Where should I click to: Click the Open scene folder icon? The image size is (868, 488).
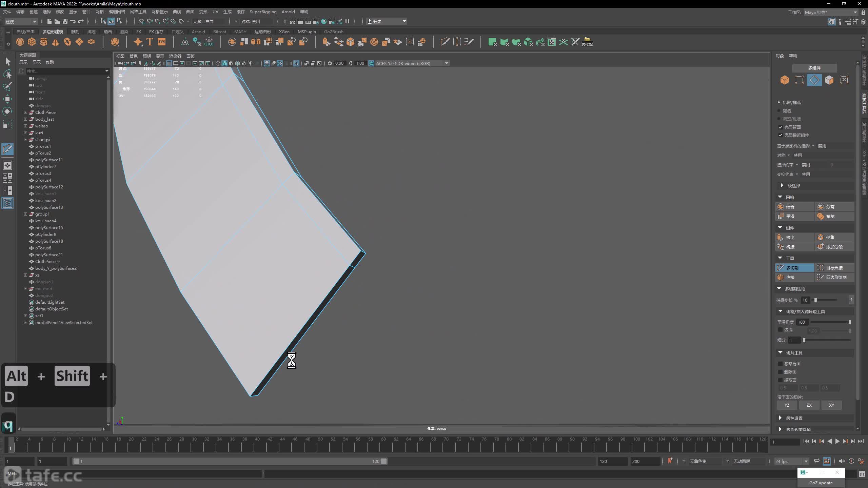(57, 21)
